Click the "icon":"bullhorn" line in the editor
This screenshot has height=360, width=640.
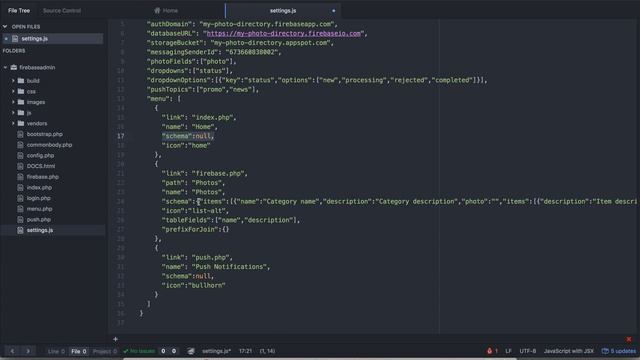coord(193,285)
